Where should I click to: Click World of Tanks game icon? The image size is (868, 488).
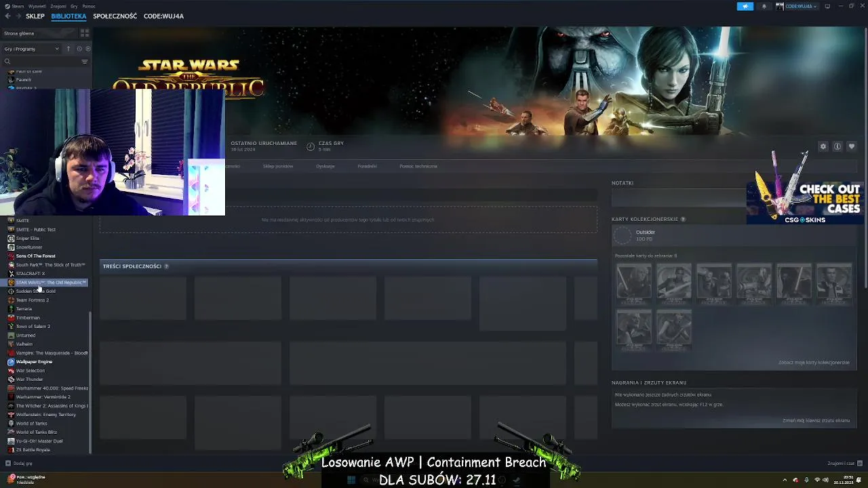point(11,424)
